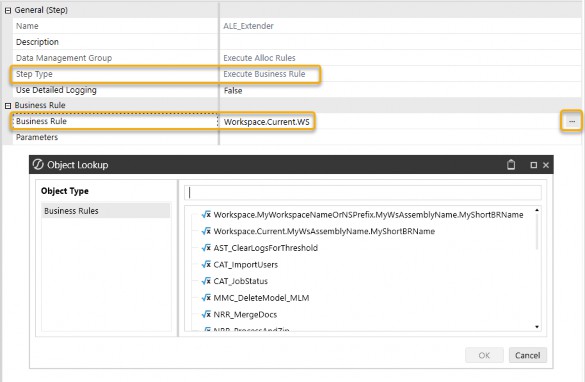Click the formula icon beside CAT_ImportUsers
This screenshot has width=585, height=382.
tap(206, 264)
